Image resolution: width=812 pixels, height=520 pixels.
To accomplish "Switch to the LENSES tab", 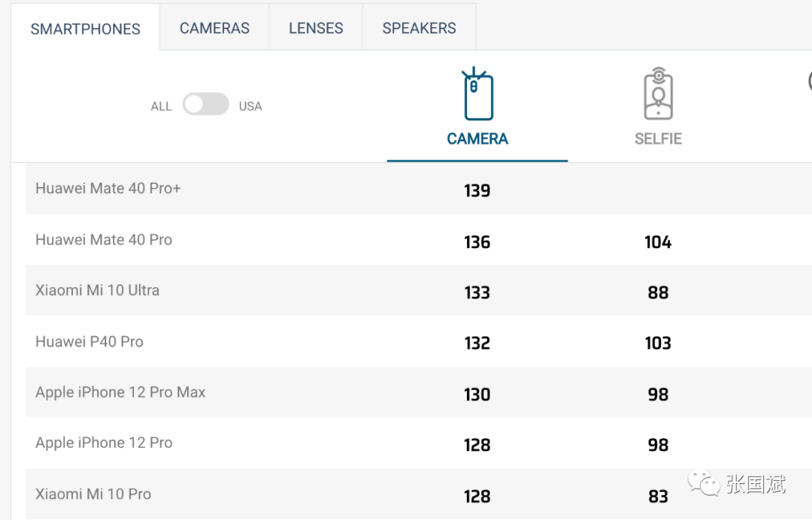I will pos(316,28).
